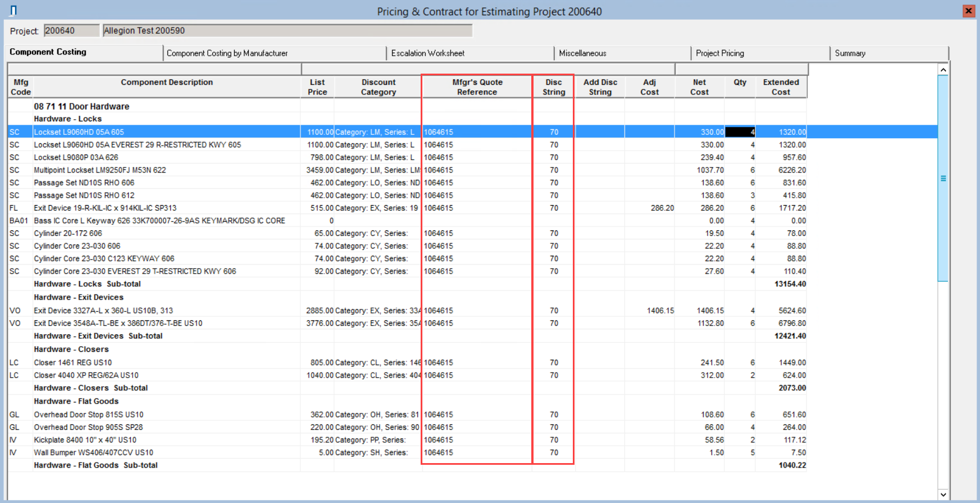Screen dimensions: 980x503
Task: Click the Add Disc String header
Action: click(600, 87)
